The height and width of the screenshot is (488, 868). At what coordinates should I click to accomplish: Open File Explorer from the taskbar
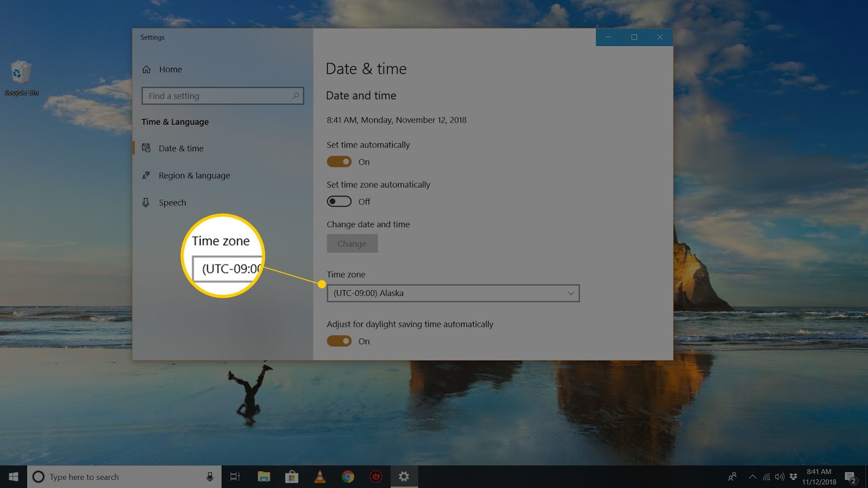(264, 477)
